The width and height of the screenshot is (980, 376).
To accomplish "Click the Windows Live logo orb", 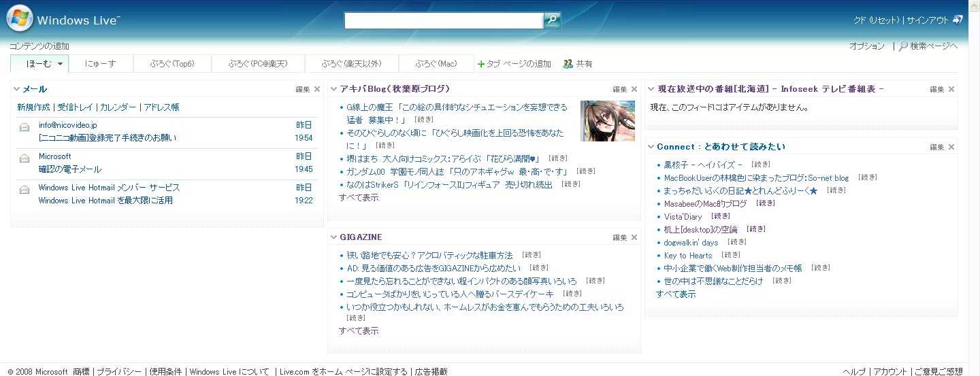I will [20, 18].
